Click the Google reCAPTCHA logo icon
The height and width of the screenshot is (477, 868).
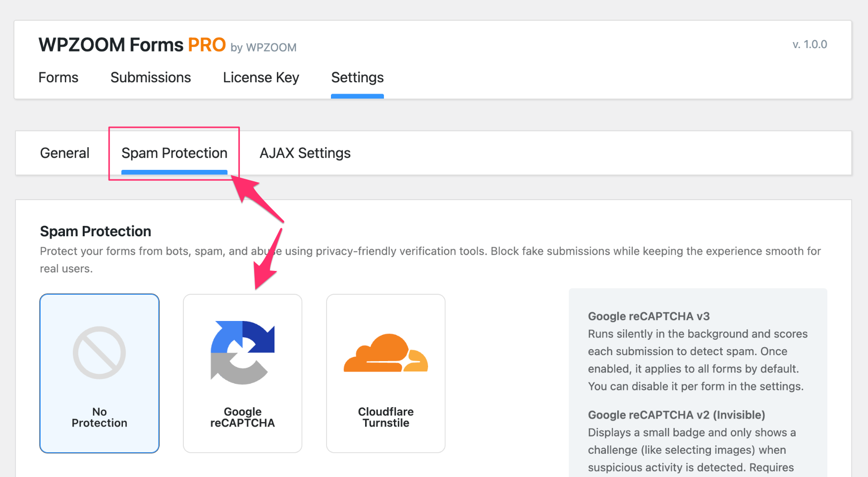(243, 353)
